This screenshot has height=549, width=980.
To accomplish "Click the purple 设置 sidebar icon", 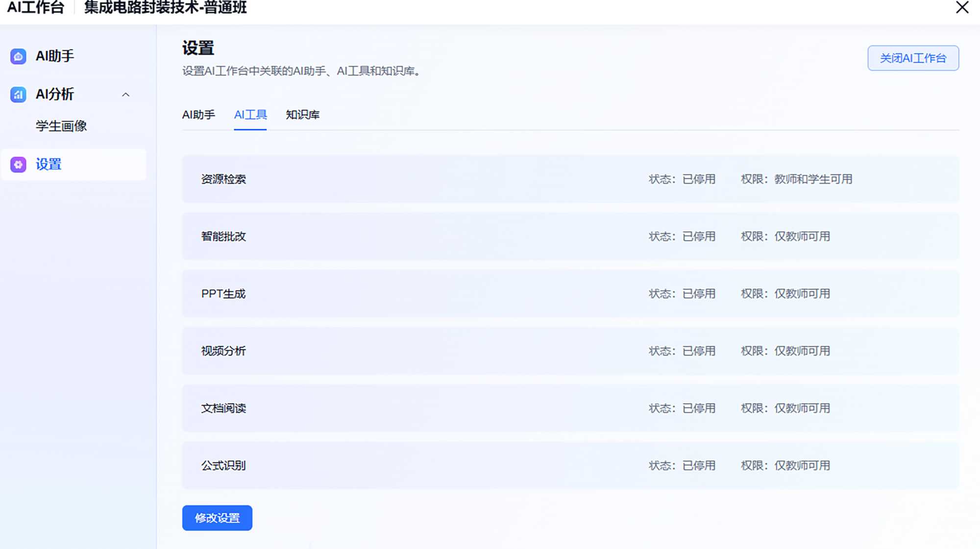I will (x=18, y=165).
